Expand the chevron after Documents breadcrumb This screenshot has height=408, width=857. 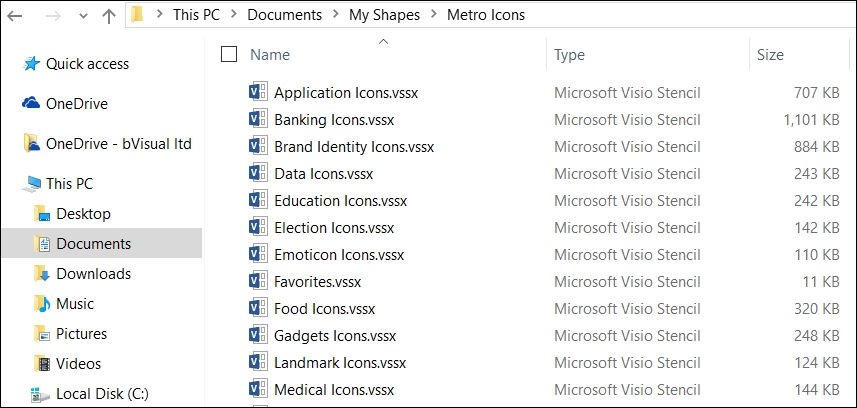(x=336, y=15)
